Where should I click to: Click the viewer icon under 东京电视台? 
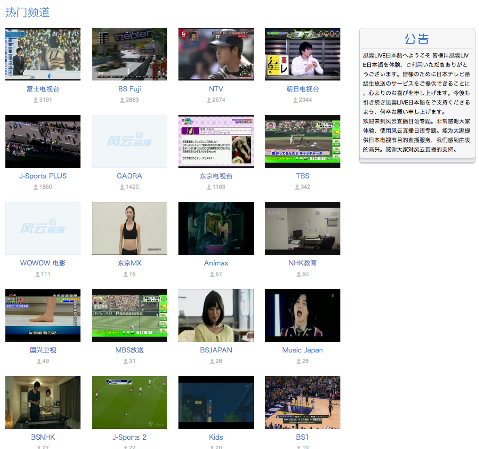point(209,187)
